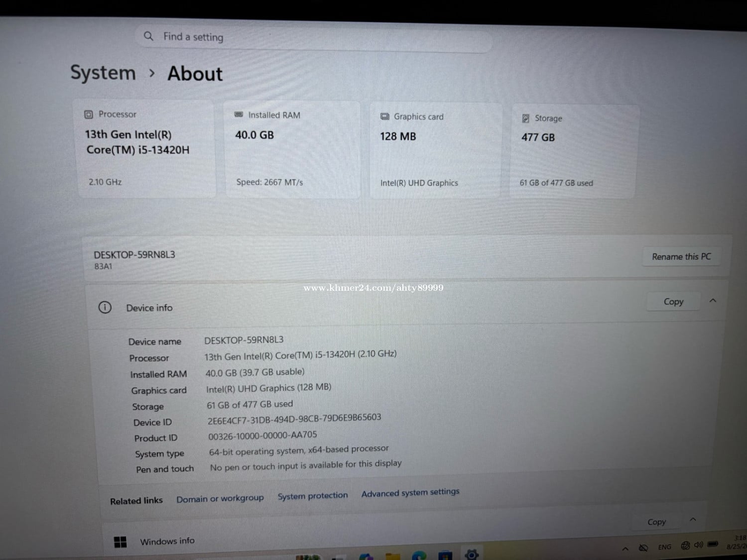This screenshot has width=747, height=560.
Task: Copy the Device info details
Action: (673, 302)
